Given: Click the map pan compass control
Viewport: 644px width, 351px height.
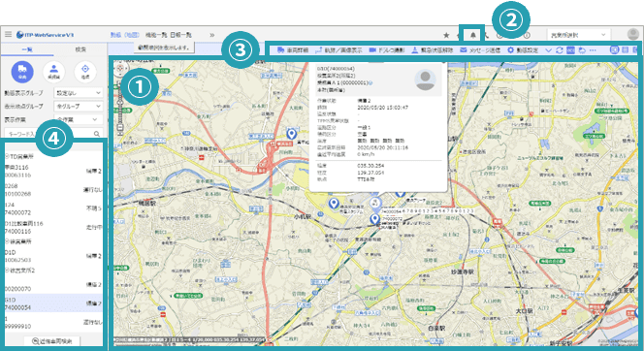Looking at the screenshot, I should (120, 68).
